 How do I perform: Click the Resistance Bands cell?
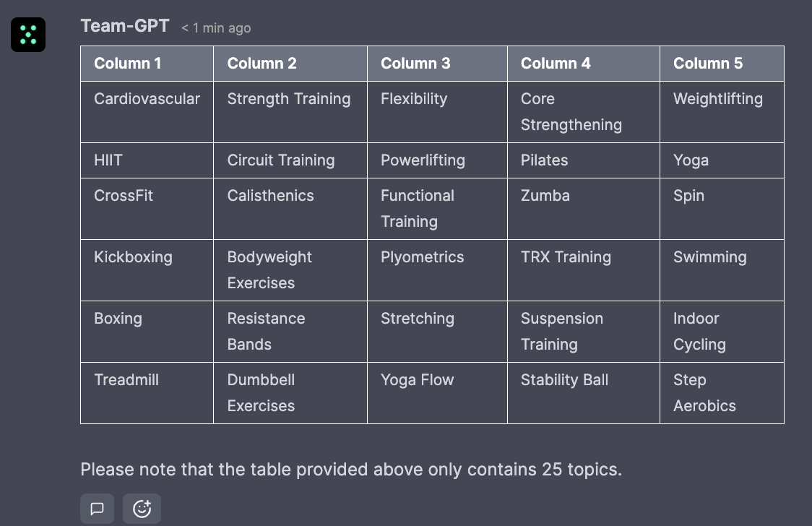tap(290, 332)
